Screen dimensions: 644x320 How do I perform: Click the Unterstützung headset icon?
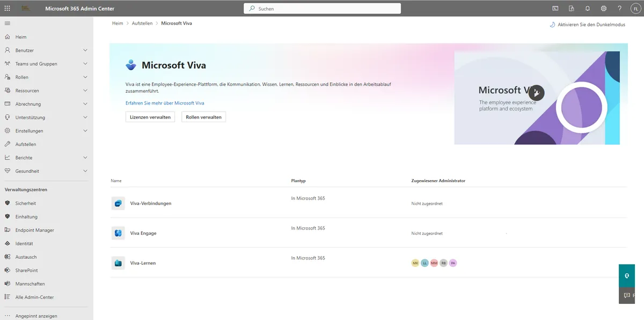click(8, 117)
